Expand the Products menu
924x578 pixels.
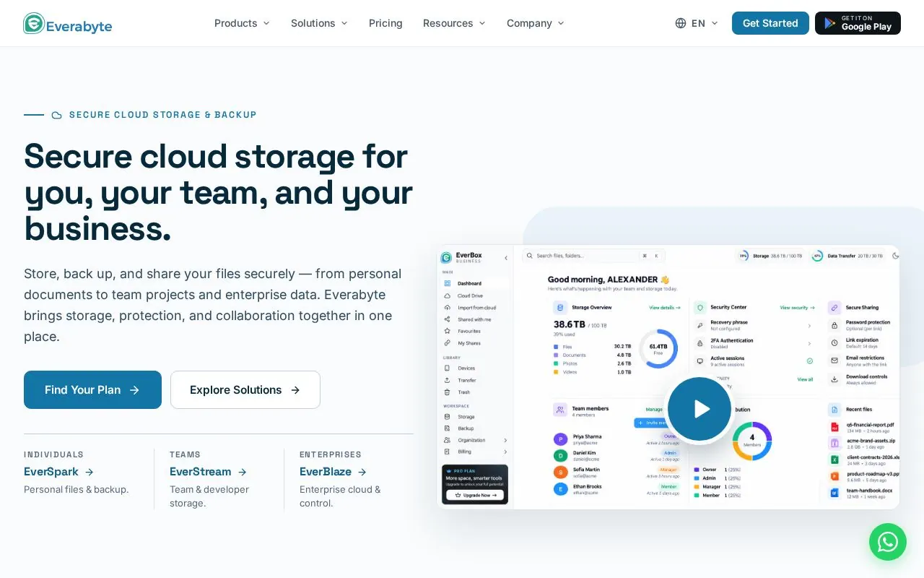point(242,23)
